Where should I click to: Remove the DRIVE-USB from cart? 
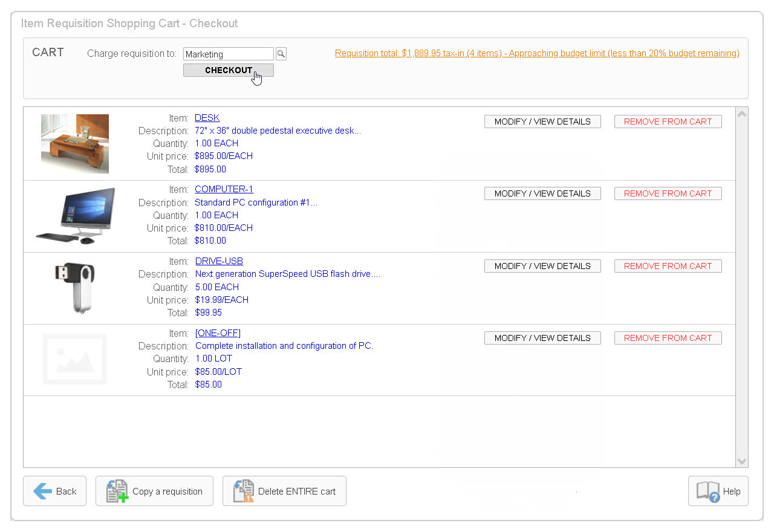point(668,266)
